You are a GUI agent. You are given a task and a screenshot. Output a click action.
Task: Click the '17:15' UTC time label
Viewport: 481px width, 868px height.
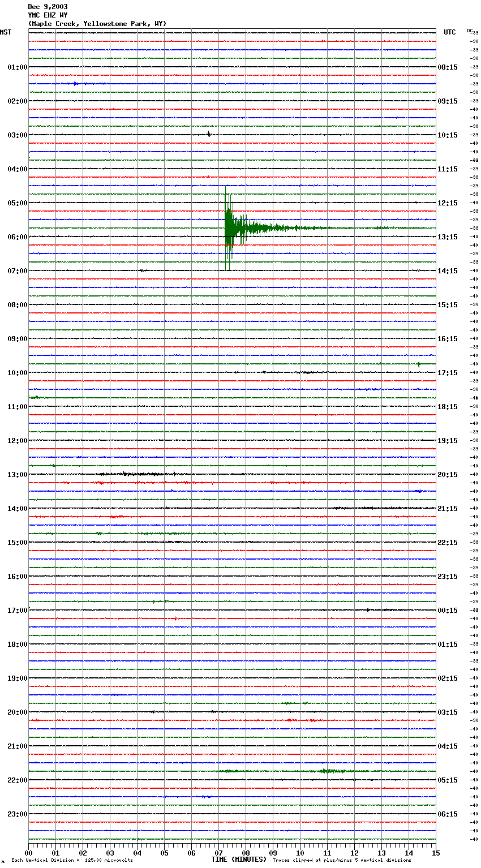(448, 373)
